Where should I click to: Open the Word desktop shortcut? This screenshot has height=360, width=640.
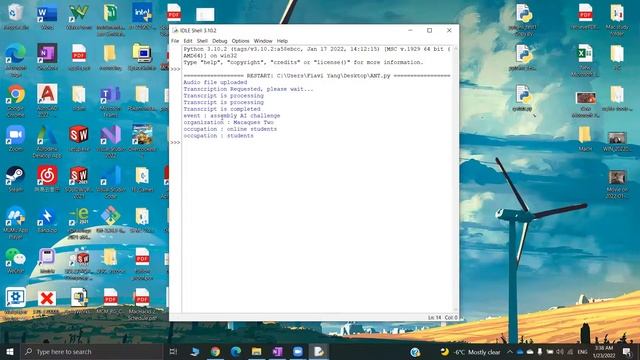point(47,16)
